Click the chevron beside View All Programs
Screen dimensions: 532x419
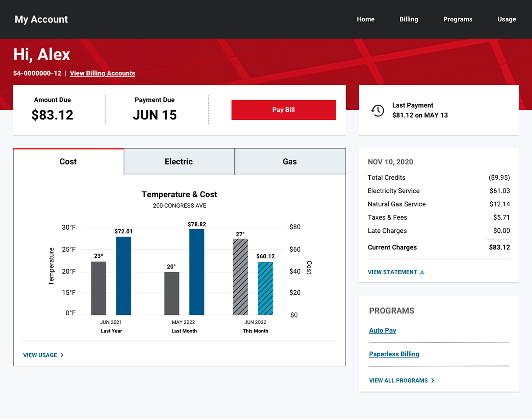point(433,381)
